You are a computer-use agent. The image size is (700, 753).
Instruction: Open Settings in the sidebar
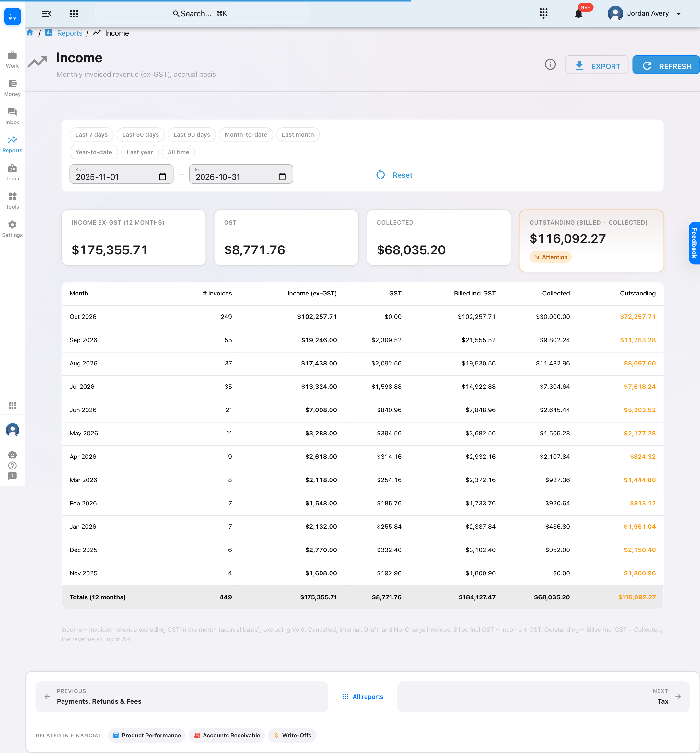[13, 229]
